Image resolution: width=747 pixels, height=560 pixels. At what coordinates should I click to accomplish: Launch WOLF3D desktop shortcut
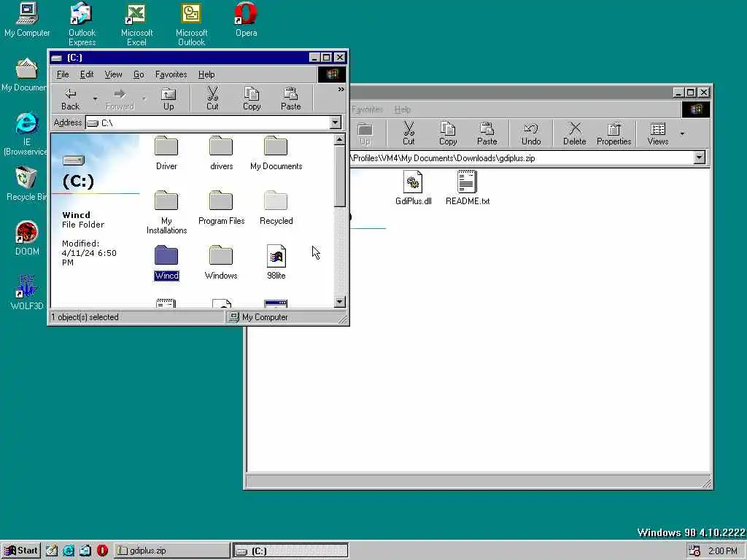tap(27, 293)
